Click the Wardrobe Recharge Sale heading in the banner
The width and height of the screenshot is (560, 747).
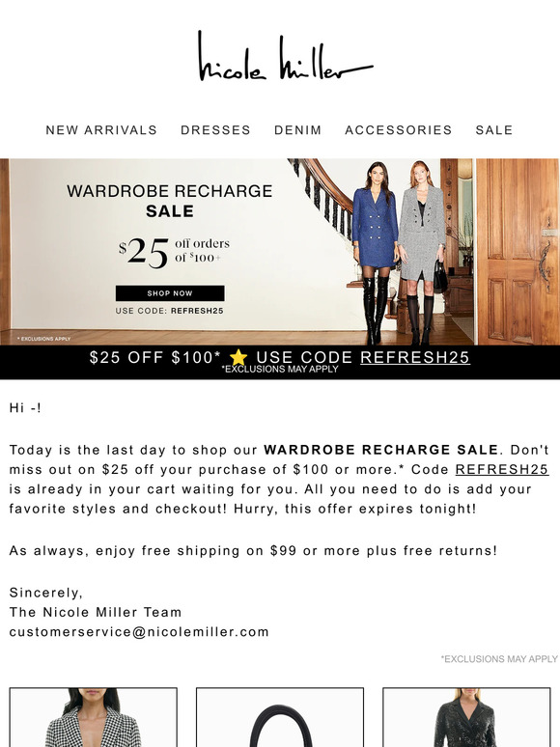click(x=170, y=201)
